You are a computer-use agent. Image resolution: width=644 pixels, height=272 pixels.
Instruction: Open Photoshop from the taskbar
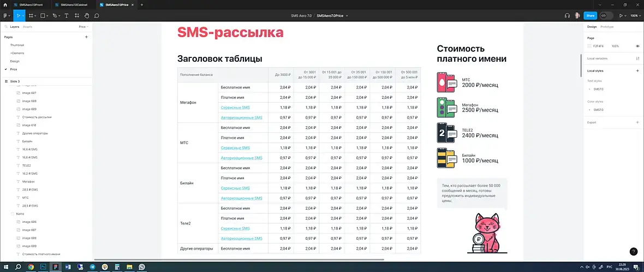pos(43,267)
